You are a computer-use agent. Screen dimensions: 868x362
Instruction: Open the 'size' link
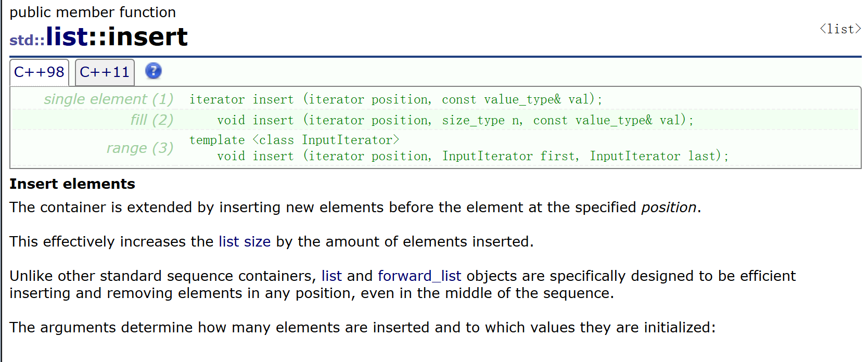click(257, 242)
